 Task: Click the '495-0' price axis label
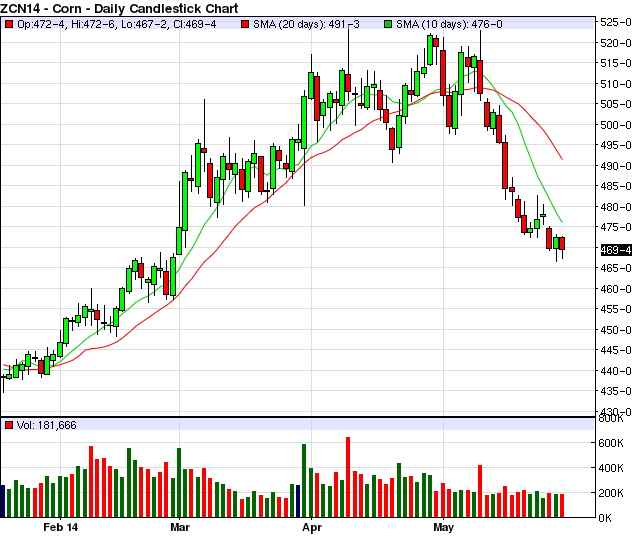click(x=616, y=145)
